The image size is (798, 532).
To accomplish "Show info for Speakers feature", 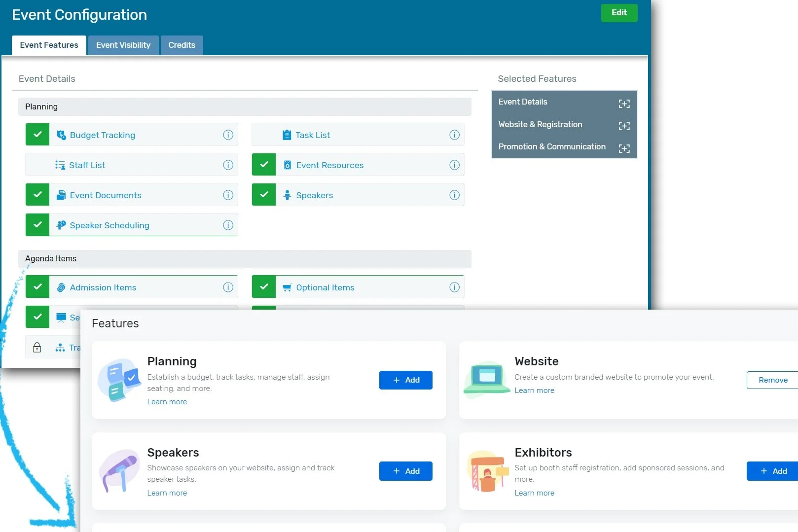I will click(x=454, y=195).
